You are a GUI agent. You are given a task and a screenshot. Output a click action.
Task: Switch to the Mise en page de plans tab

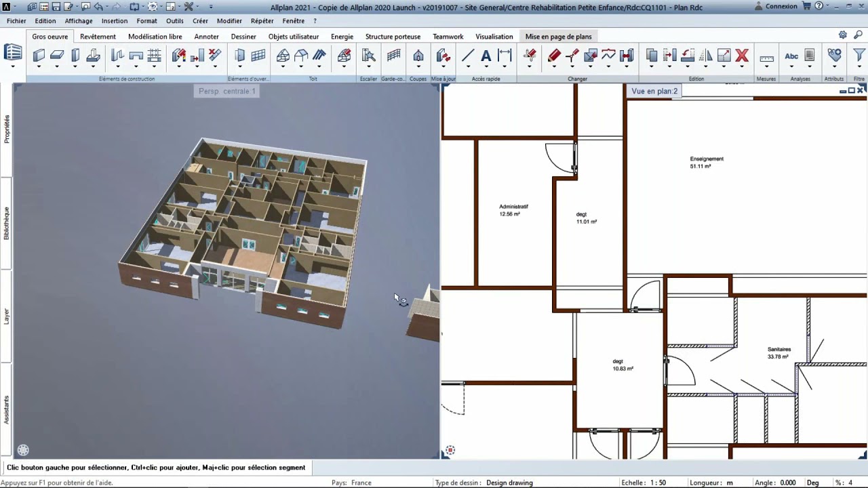[x=558, y=37]
